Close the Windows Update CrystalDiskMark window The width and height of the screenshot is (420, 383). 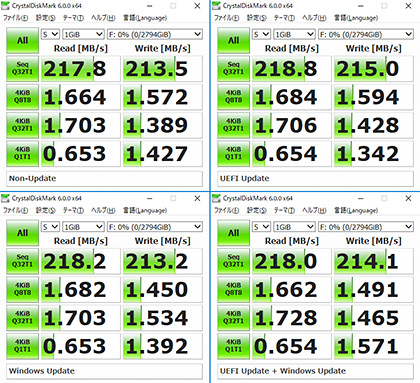(197, 199)
